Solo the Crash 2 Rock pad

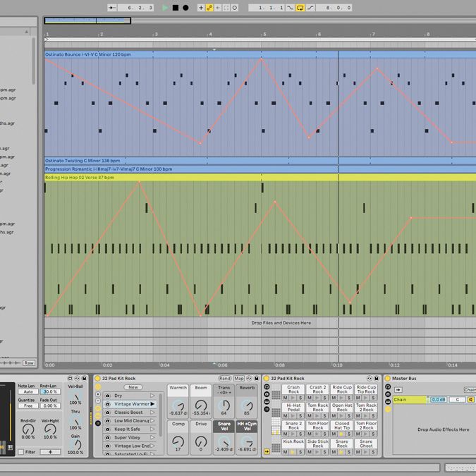pyautogui.click(x=324, y=398)
